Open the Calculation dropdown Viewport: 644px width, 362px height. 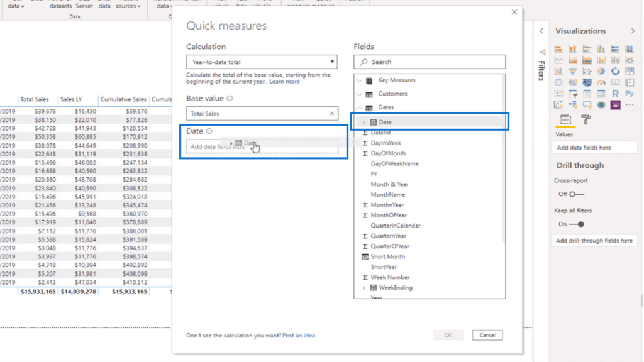262,62
